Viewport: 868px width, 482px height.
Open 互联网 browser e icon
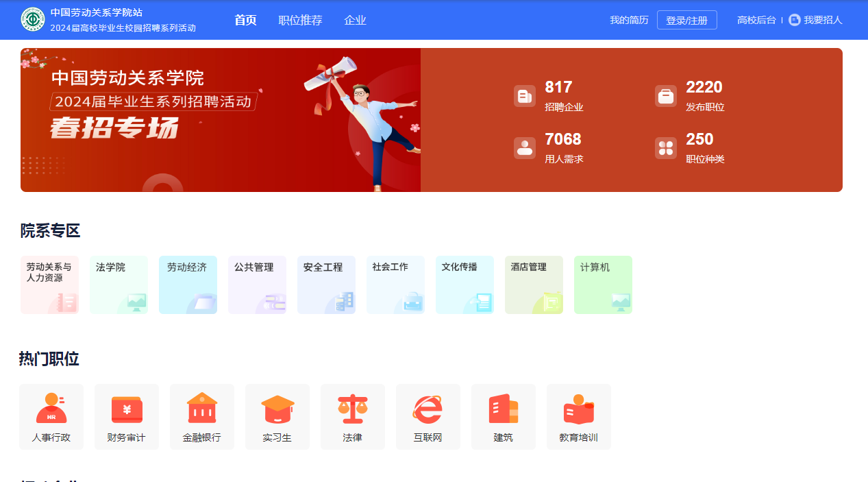(428, 409)
